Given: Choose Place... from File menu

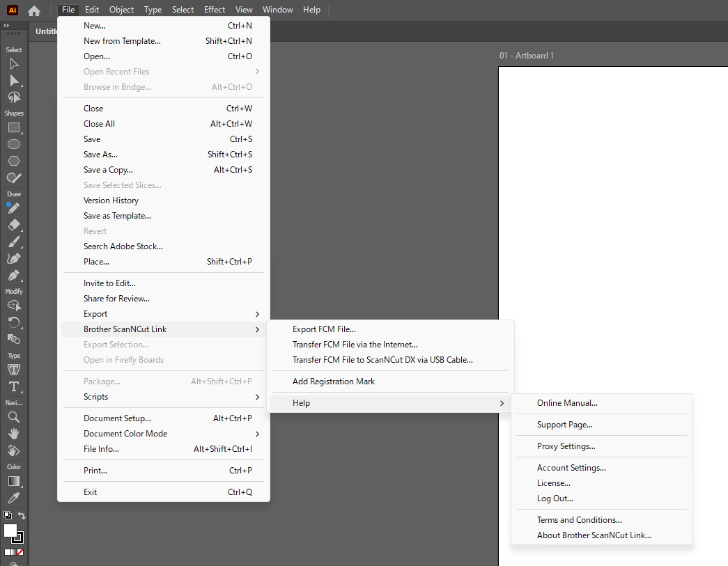Looking at the screenshot, I should 164,262.
